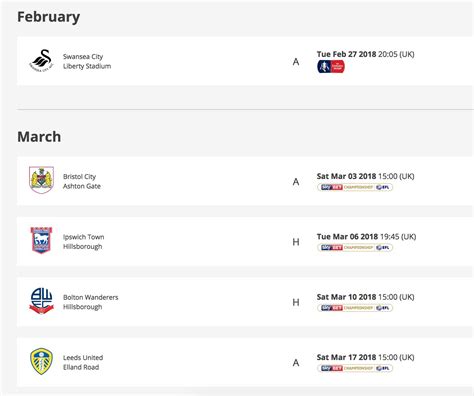This screenshot has height=396, width=474.
Task: Click Sky Bet Championship badge for Bristol City
Action: click(355, 187)
